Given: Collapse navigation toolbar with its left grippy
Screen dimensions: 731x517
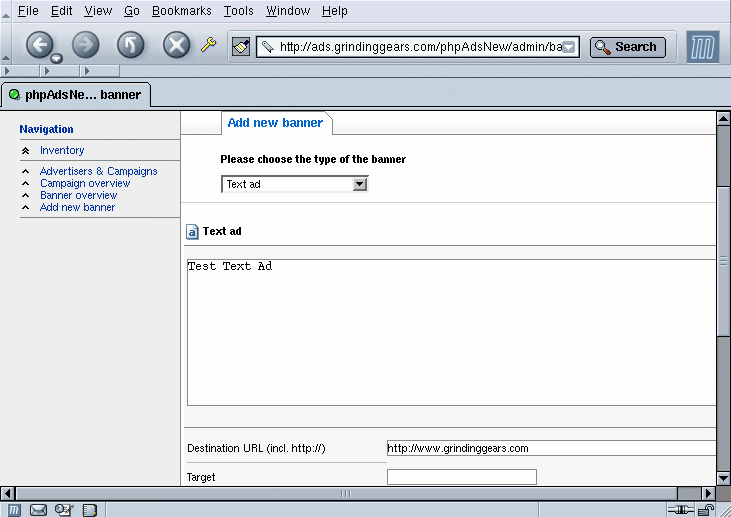Looking at the screenshot, I should (x=6, y=45).
